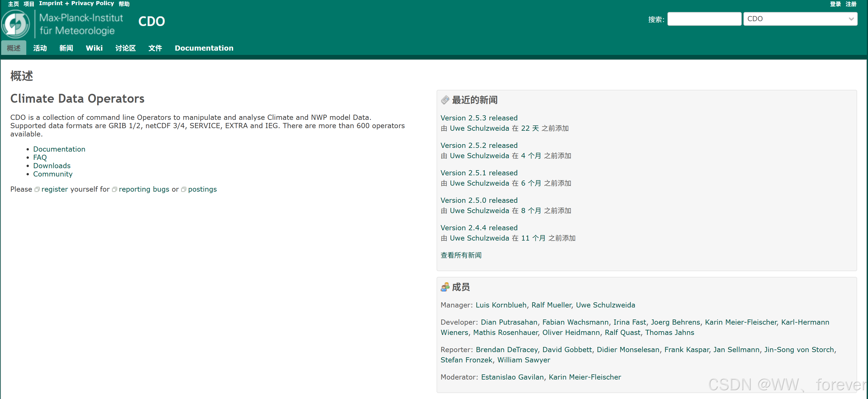
Task: Click the 11 个月 timestamp link
Action: pos(533,238)
